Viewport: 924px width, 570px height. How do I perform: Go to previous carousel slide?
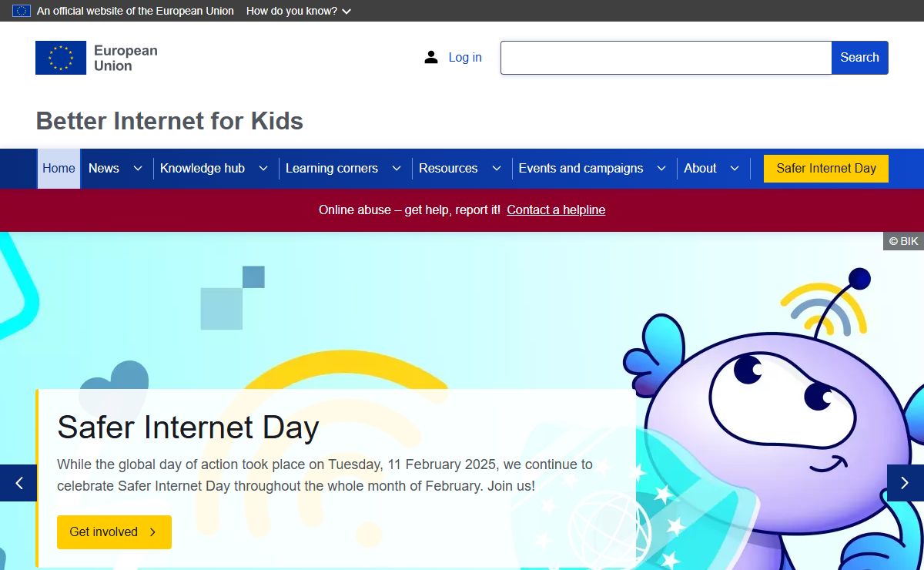pyautogui.click(x=18, y=483)
